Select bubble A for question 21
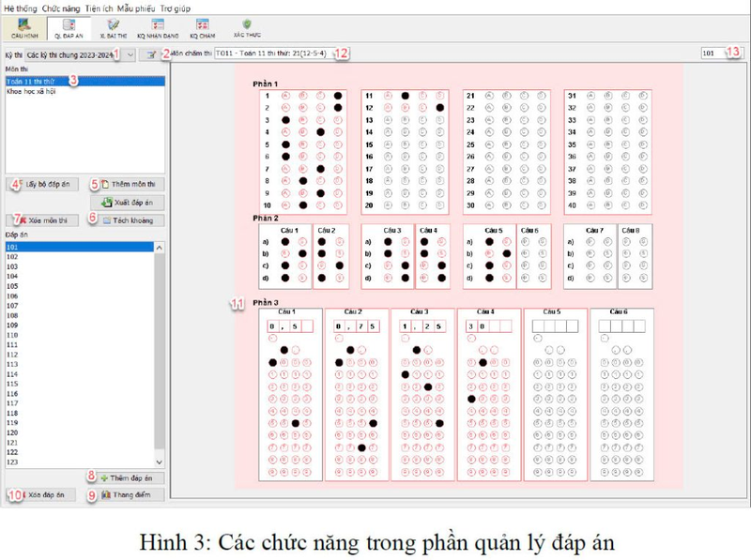 (x=489, y=96)
